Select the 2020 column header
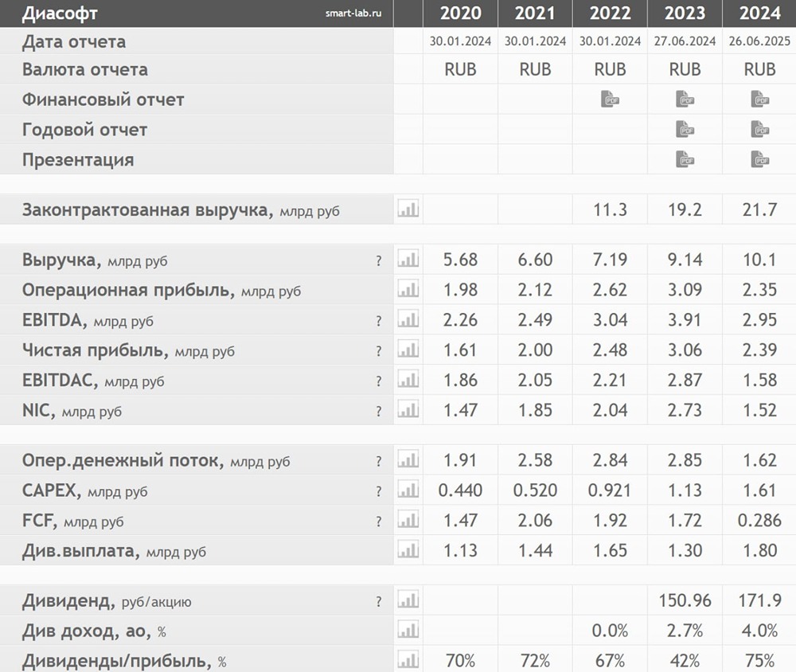The height and width of the screenshot is (672, 796). click(460, 14)
